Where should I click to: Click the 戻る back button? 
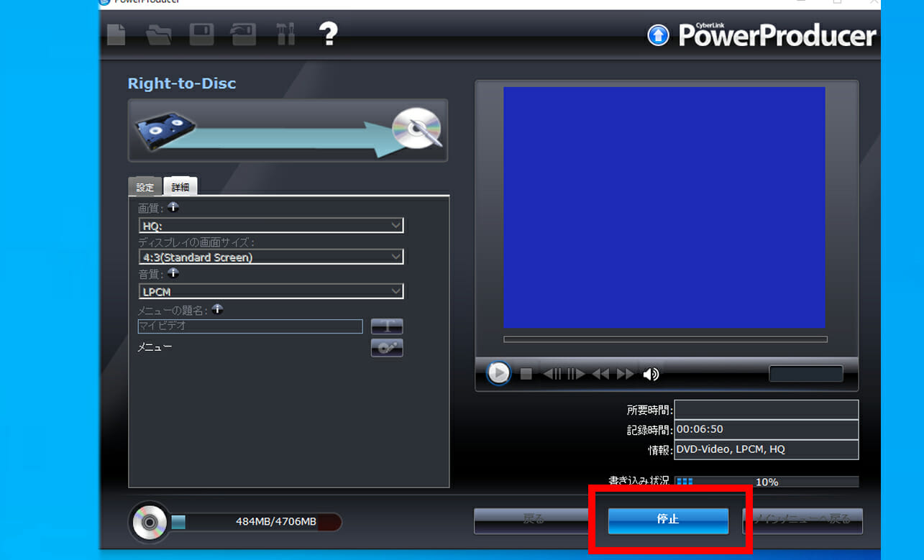point(534,520)
